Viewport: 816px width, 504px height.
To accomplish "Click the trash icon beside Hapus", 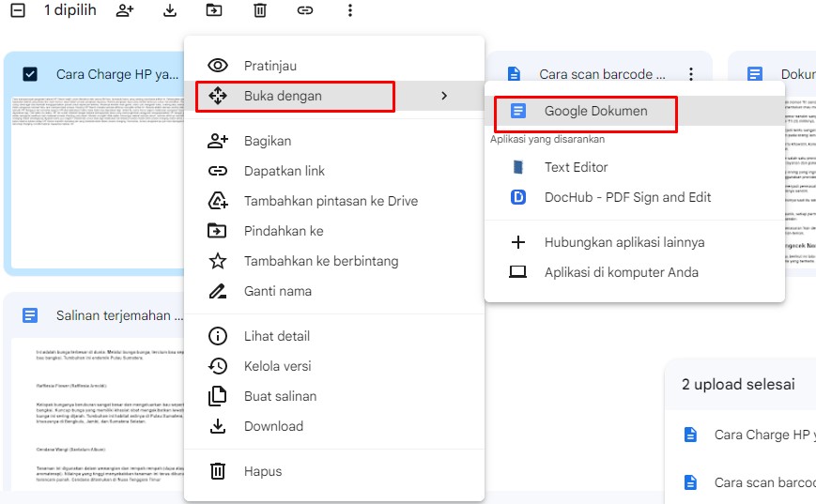I will [218, 471].
